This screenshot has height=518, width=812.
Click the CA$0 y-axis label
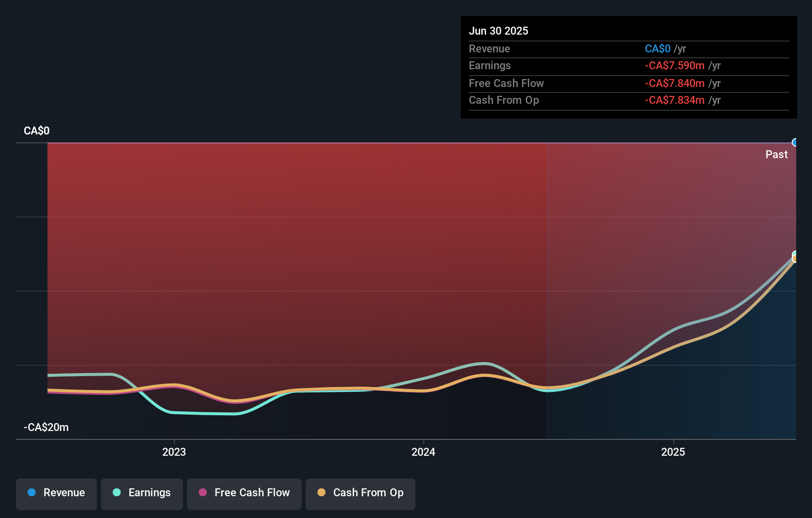[x=37, y=130]
